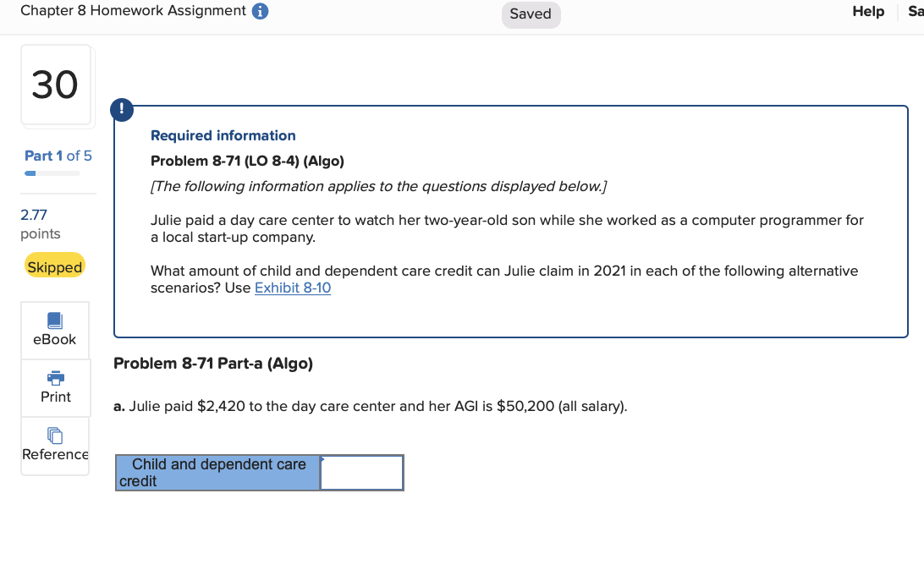Click the Part 1 of 5 label

coord(58,156)
